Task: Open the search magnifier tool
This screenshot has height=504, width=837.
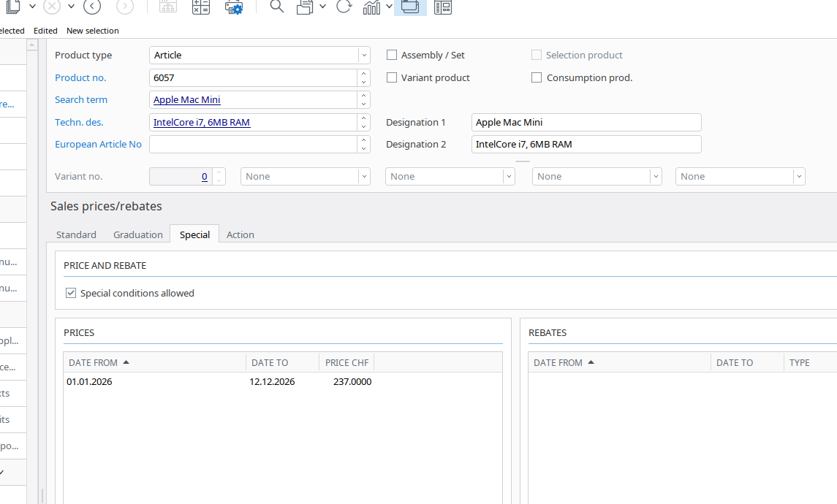Action: click(x=276, y=7)
